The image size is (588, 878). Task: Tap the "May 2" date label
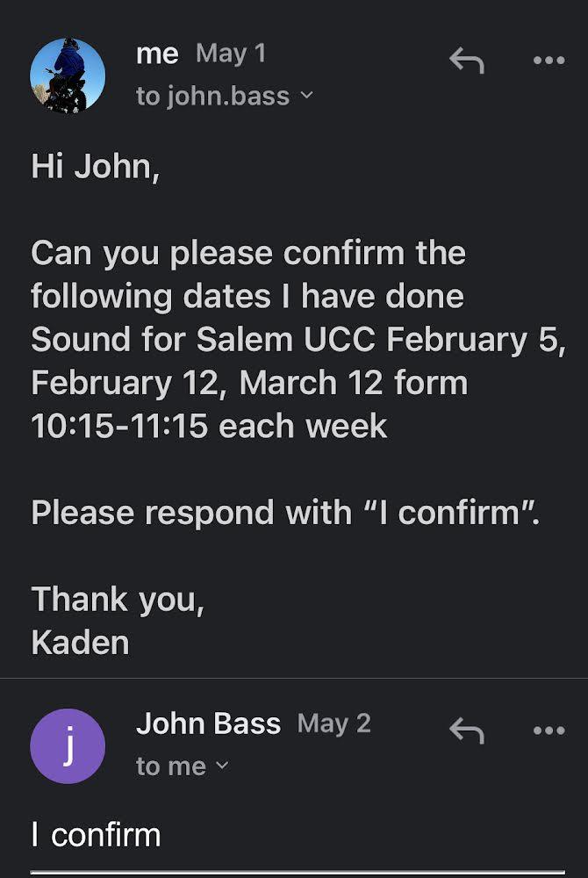click(x=334, y=723)
